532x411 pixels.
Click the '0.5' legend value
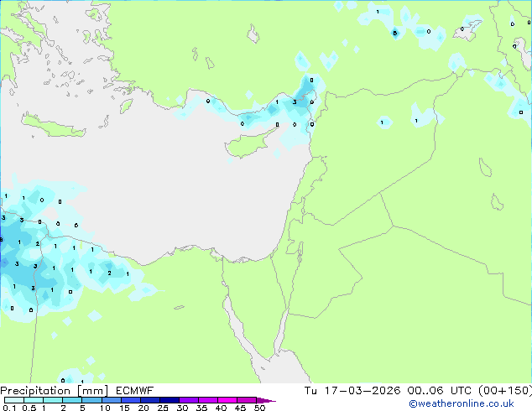coord(29,408)
